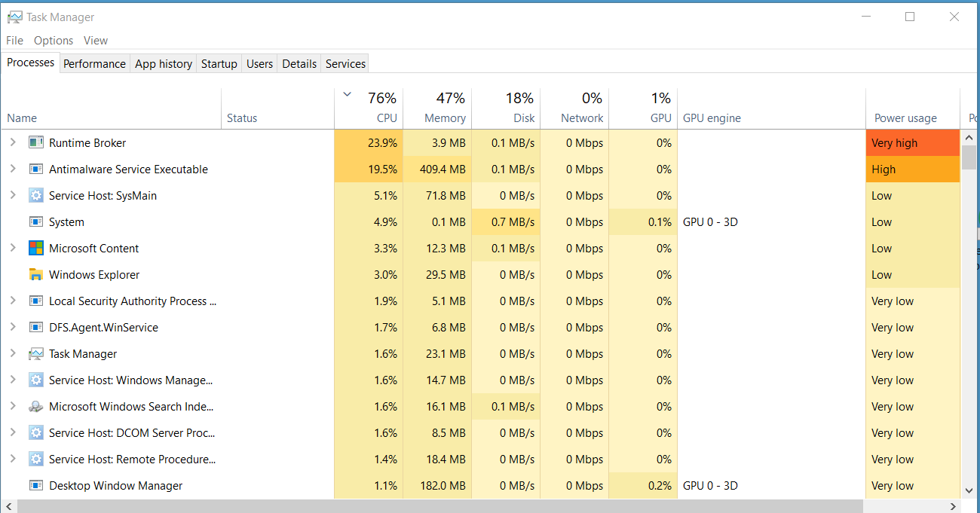Open the View menu

(96, 40)
